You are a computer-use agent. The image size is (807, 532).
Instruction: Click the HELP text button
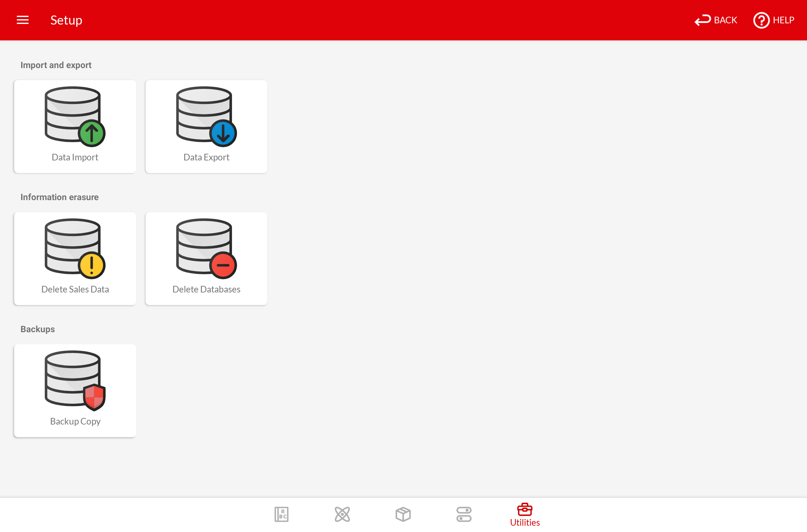[783, 20]
